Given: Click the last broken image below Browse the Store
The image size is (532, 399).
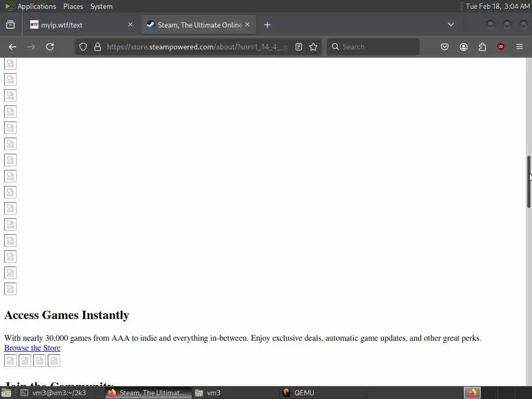Looking at the screenshot, I should coord(54,361).
